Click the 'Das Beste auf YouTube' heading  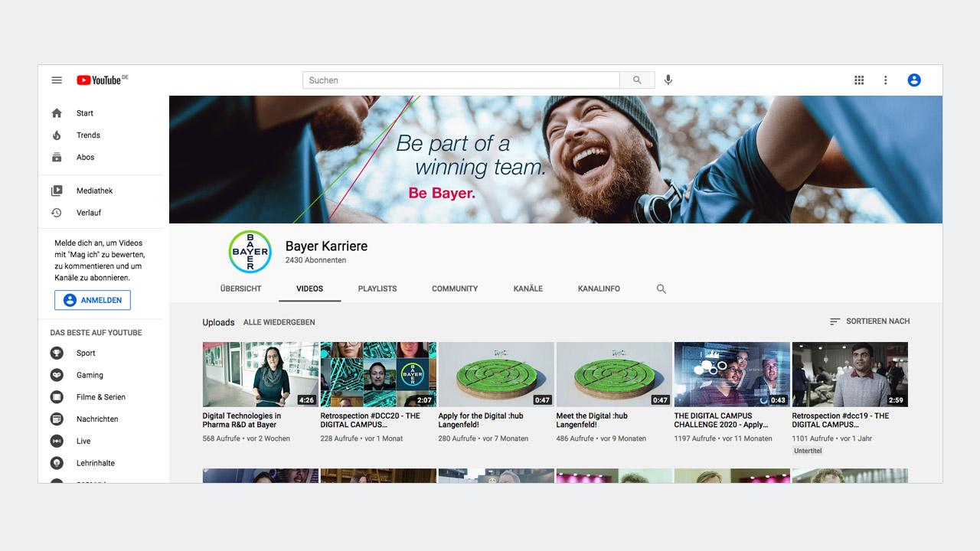click(96, 333)
